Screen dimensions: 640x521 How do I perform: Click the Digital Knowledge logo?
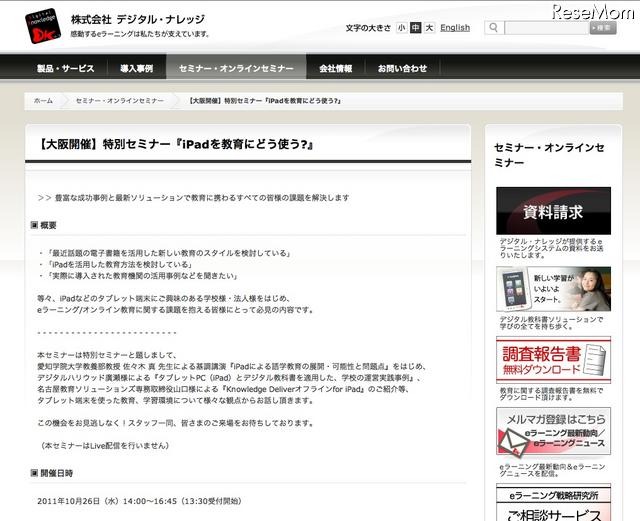pos(43,26)
